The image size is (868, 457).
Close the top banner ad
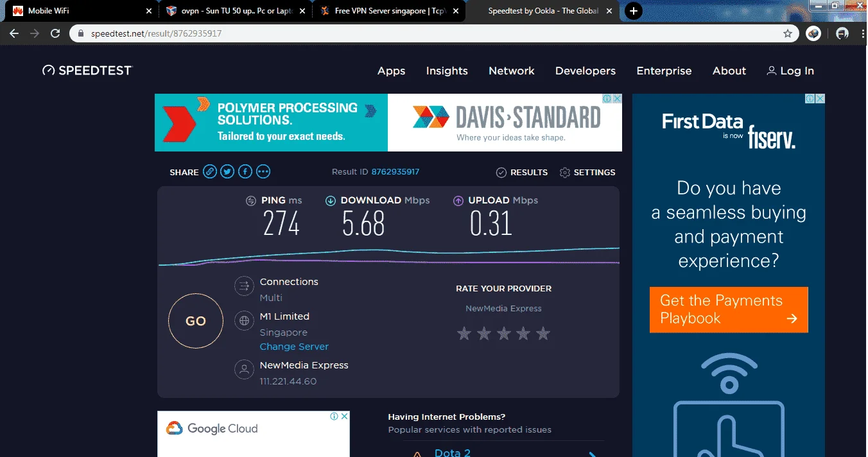pos(617,99)
